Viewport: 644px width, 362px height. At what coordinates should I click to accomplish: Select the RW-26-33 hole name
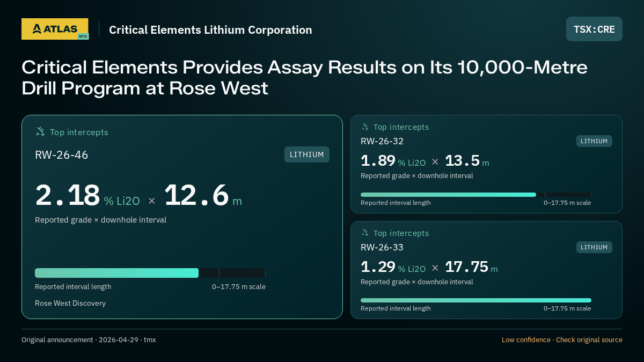pos(382,247)
